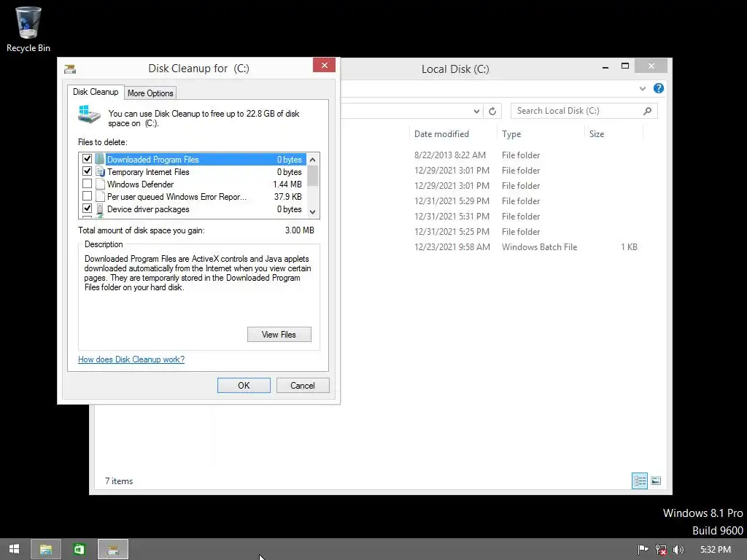Click the View Files button
747x560 pixels.
(279, 334)
